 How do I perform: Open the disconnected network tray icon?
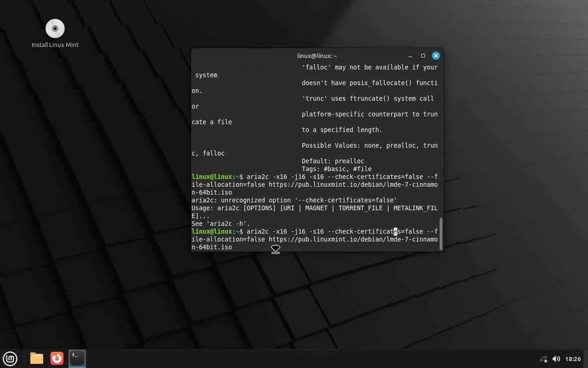(543, 359)
